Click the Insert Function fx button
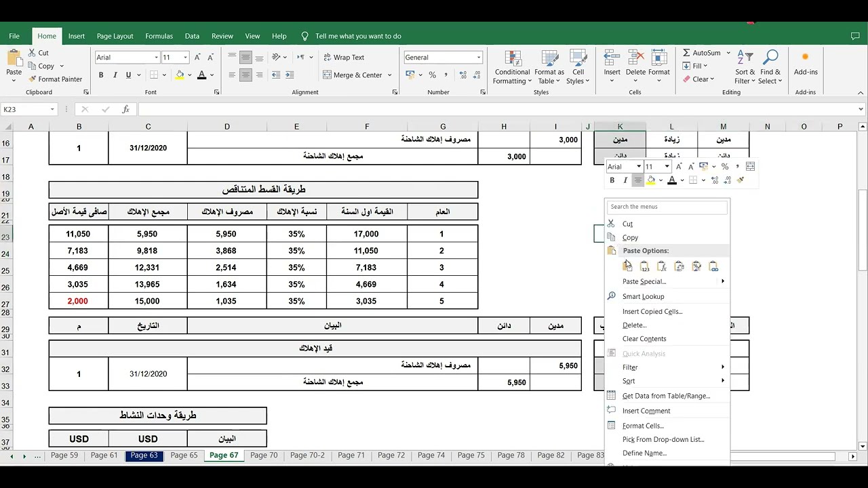 [x=125, y=109]
